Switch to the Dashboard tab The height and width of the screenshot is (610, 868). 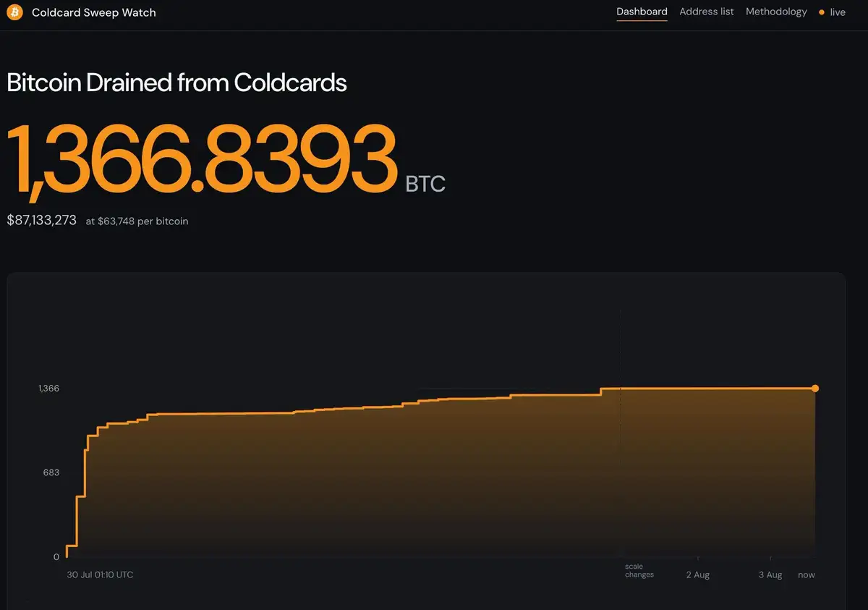(x=642, y=12)
